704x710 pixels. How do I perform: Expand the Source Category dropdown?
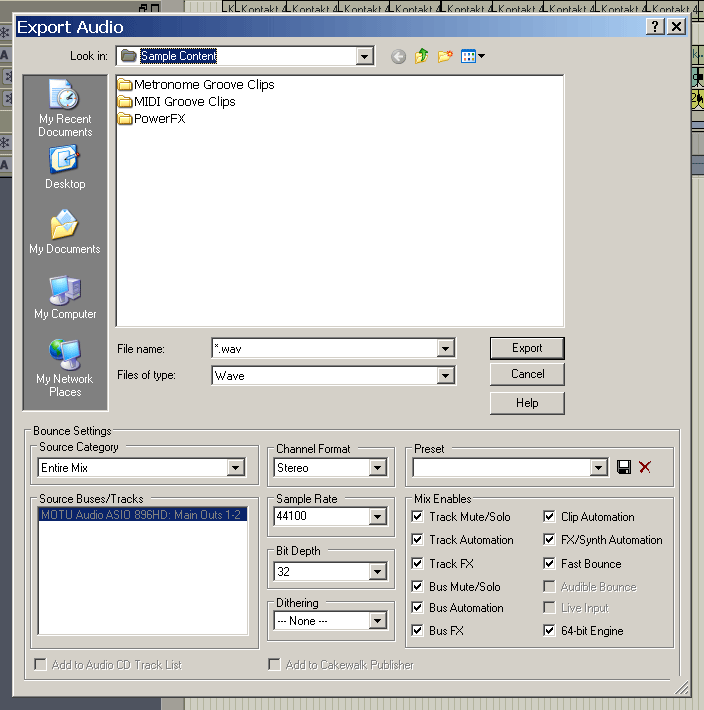(236, 468)
